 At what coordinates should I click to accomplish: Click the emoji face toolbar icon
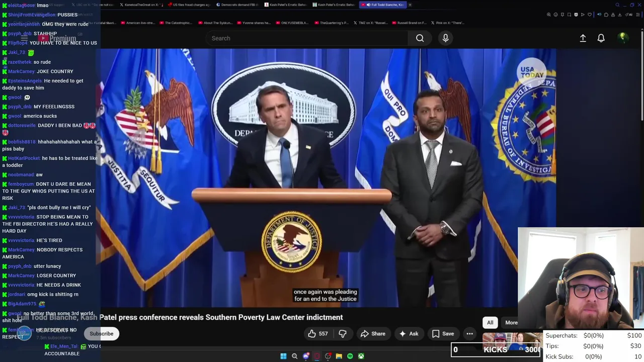click(555, 15)
